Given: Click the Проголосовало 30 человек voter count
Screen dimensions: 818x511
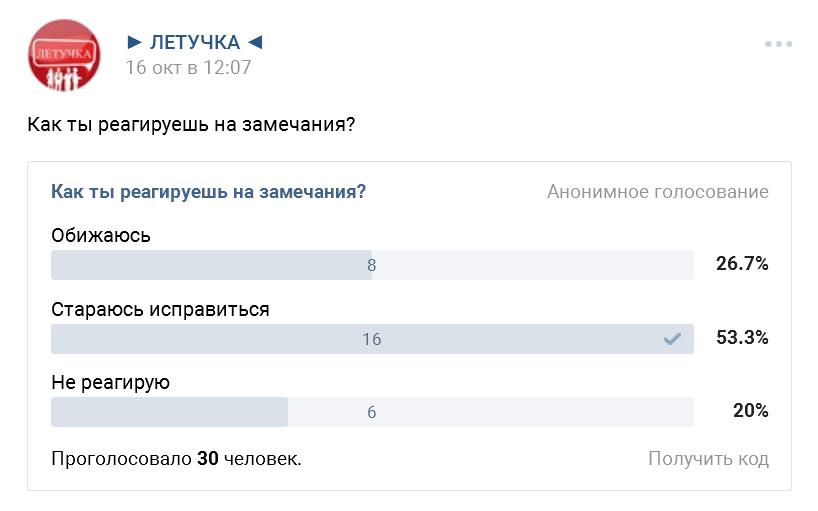Looking at the screenshot, I should [176, 459].
